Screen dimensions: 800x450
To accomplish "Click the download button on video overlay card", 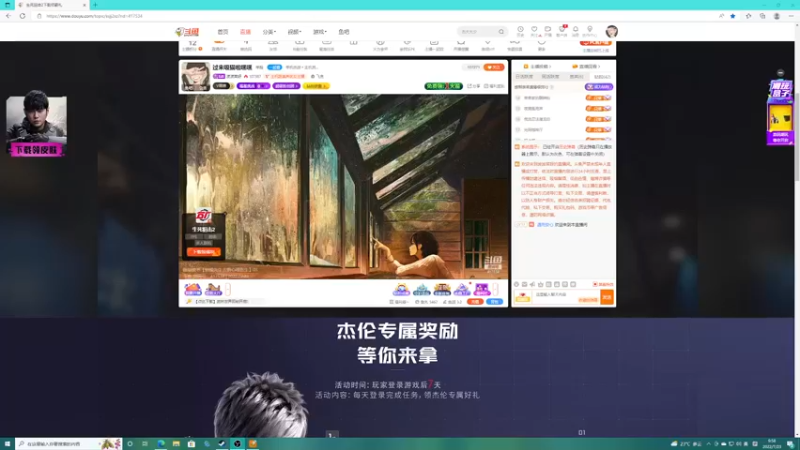I will [x=204, y=252].
